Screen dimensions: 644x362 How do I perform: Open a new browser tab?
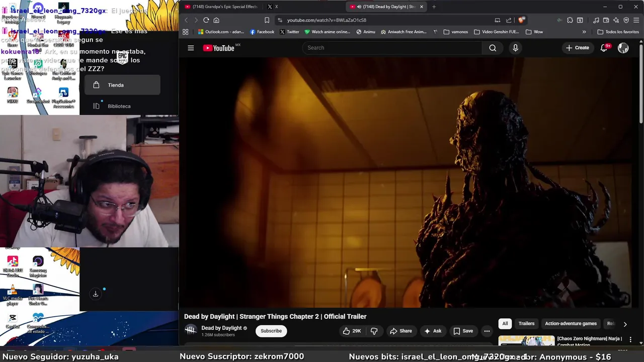click(x=434, y=7)
